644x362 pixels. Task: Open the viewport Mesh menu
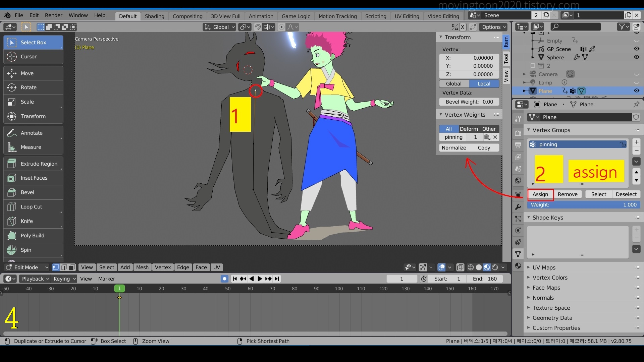coord(142,267)
